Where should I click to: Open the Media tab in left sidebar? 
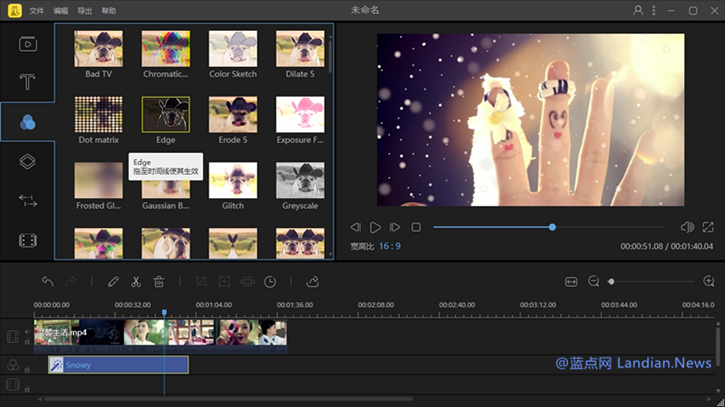[28, 43]
